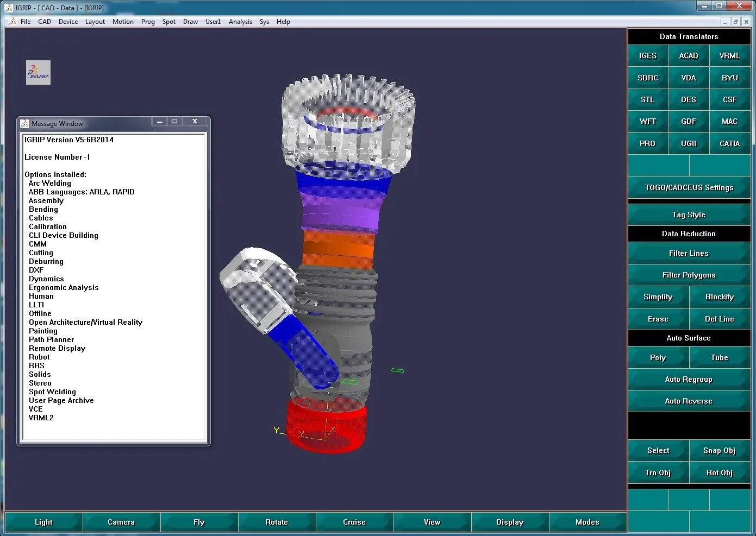Viewport: 756px width, 536px height.
Task: Activate Fly navigation mode
Action: pos(199,522)
